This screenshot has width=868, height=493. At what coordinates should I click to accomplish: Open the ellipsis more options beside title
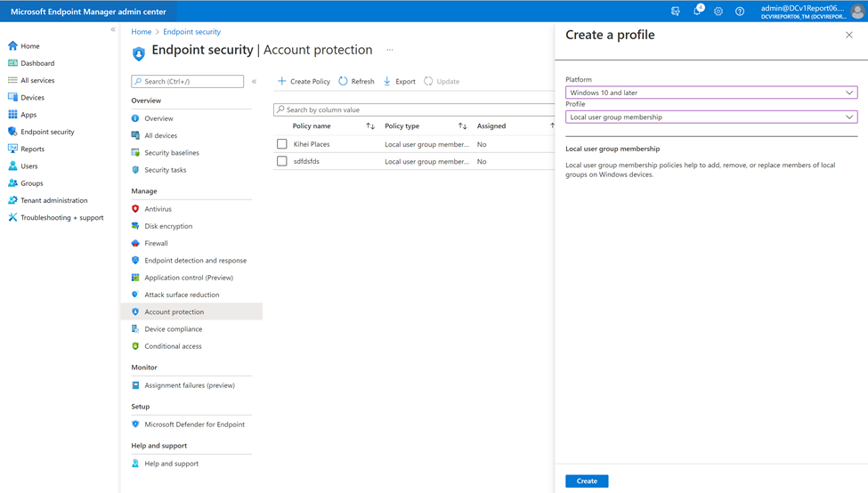(390, 50)
